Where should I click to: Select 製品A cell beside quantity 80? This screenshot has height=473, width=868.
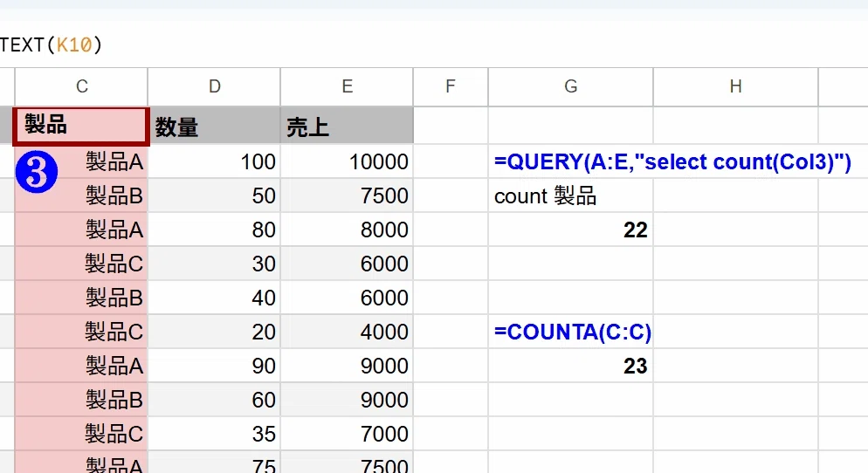pos(81,230)
